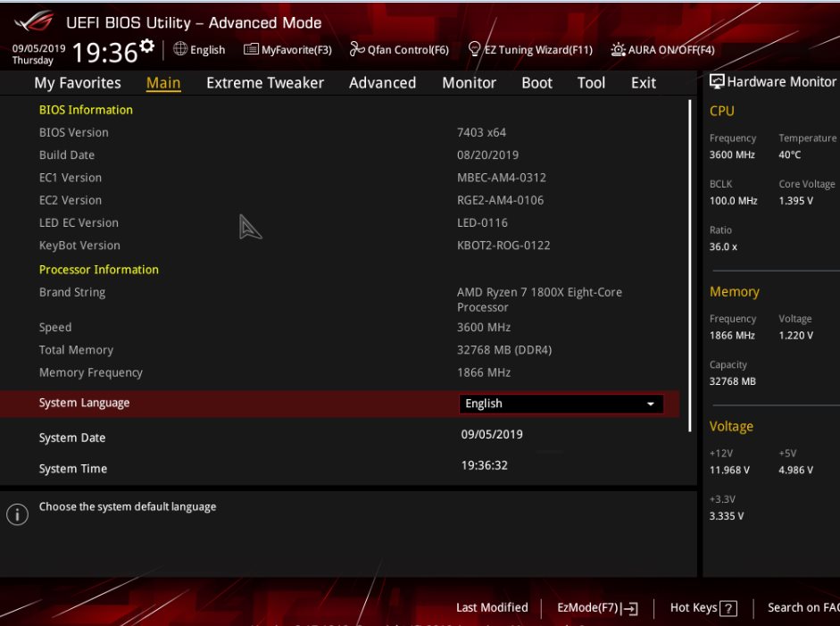Click Total Memory value 32768 MB (DDR4)

504,350
